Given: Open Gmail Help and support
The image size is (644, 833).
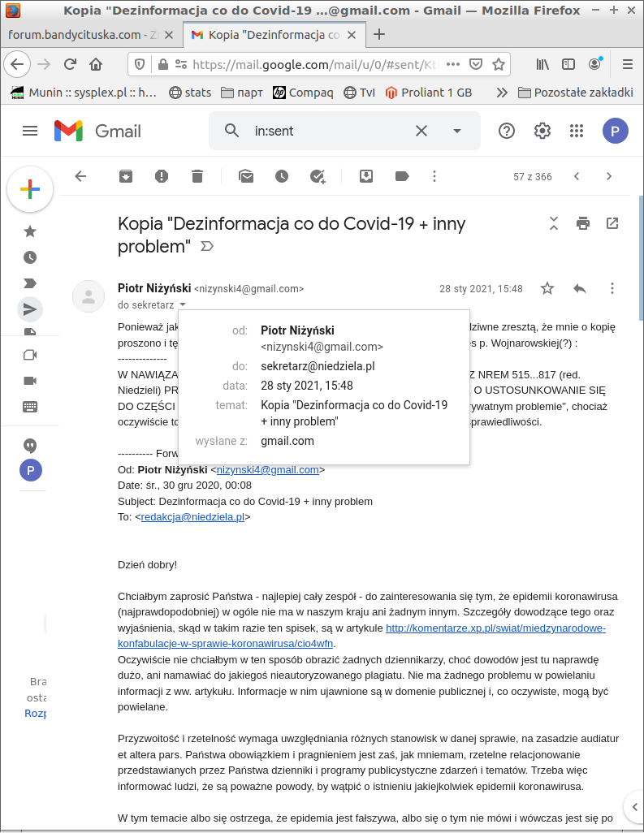Looking at the screenshot, I should tap(507, 131).
